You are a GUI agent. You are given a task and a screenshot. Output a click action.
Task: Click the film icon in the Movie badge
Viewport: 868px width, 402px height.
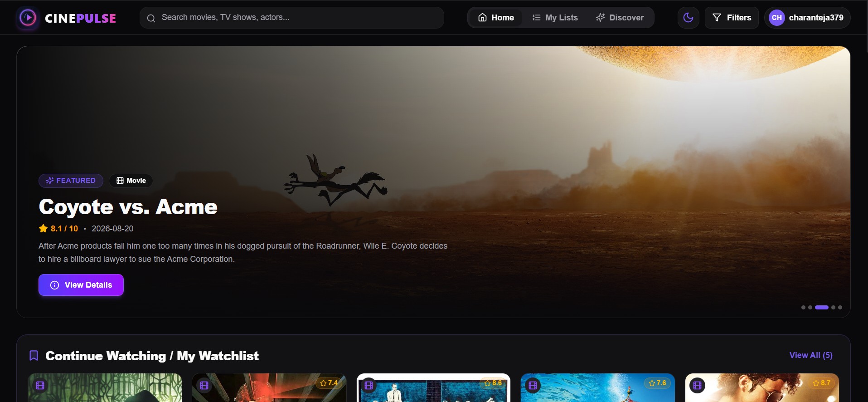pyautogui.click(x=120, y=181)
